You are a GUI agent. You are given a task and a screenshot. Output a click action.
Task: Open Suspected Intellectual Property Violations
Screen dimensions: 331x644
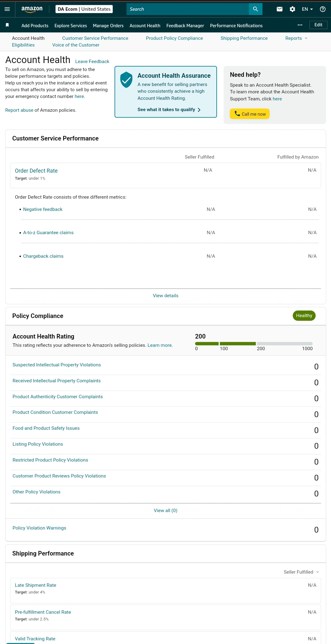pos(57,365)
